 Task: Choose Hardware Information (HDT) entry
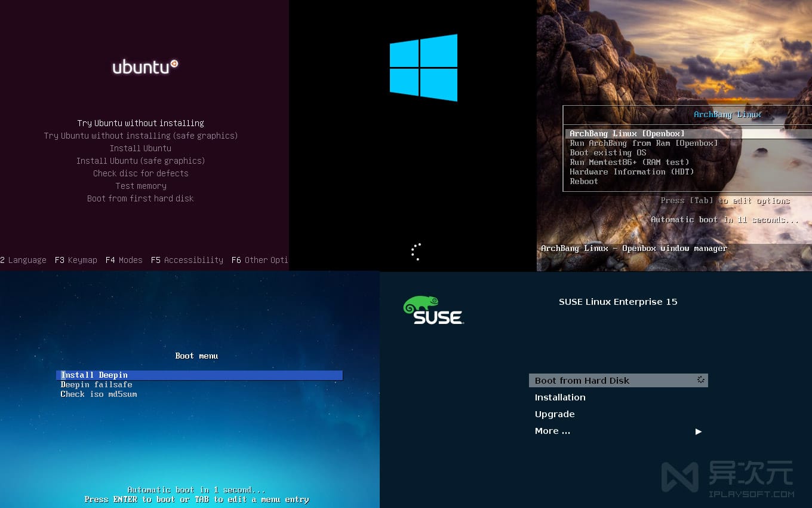coord(632,172)
